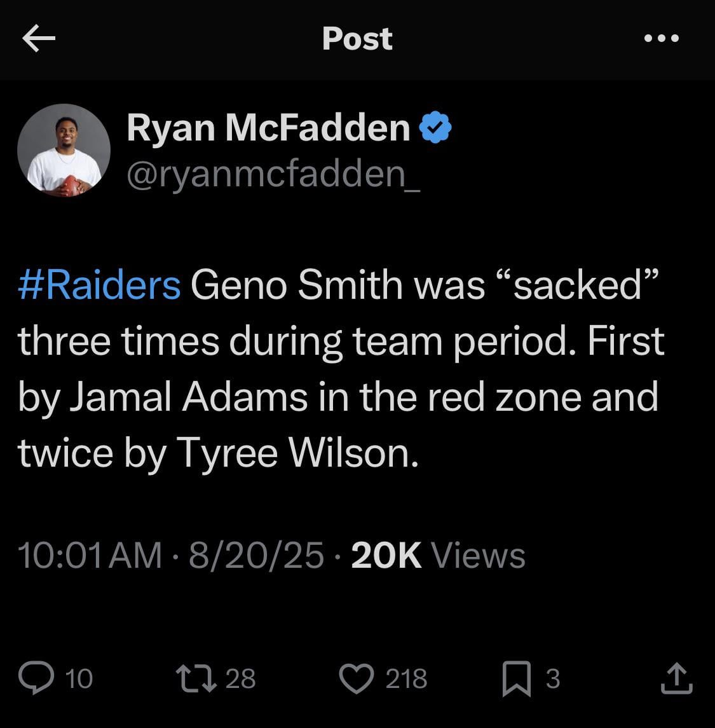View analytics via 20K Views
Viewport: 715px width, 728px height.
point(438,555)
